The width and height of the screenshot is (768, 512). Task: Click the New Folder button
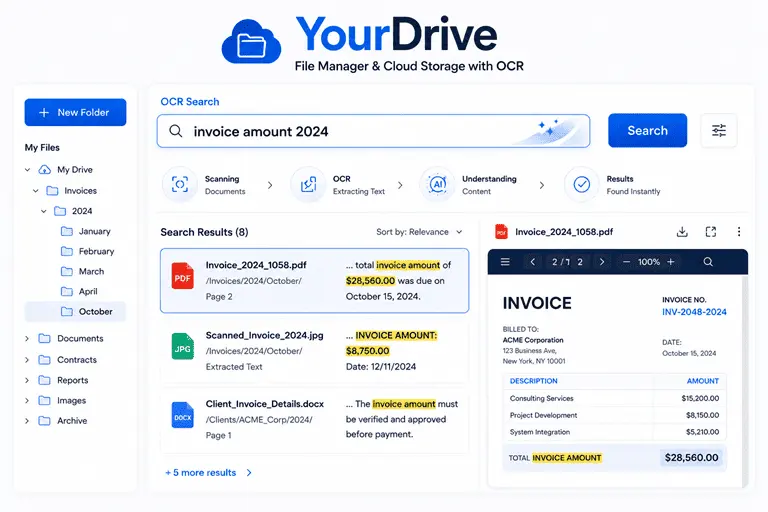[75, 112]
